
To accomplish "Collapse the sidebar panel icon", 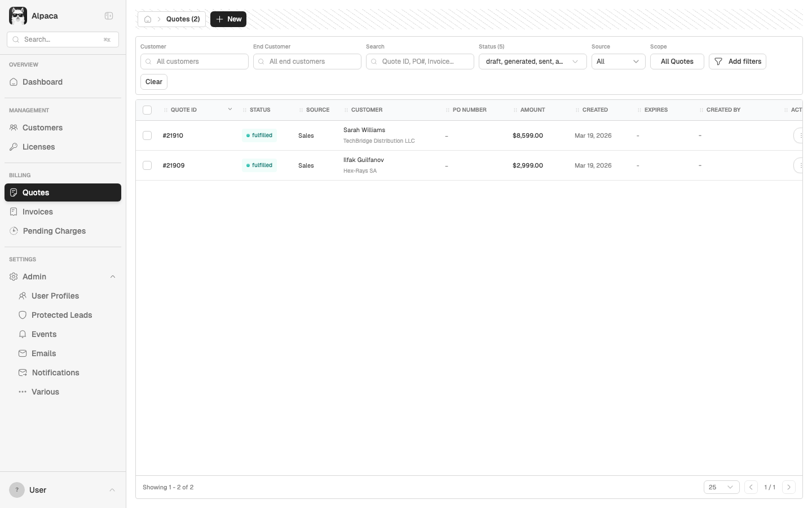I will click(109, 16).
